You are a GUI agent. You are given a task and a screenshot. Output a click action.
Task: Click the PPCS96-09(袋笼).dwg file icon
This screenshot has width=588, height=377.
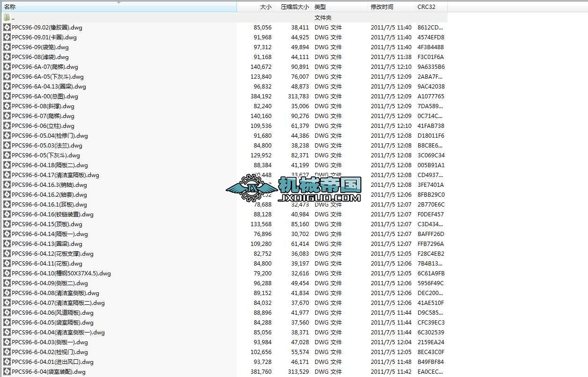coord(7,47)
